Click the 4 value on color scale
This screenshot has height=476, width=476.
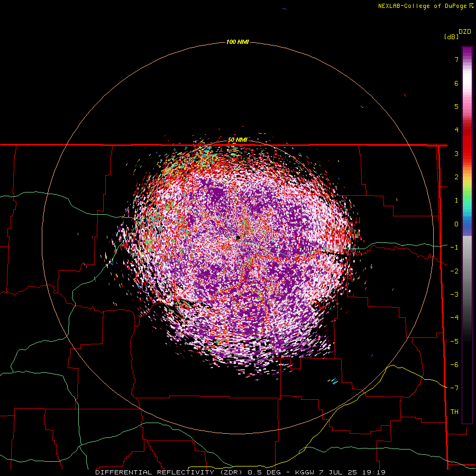pos(456,130)
